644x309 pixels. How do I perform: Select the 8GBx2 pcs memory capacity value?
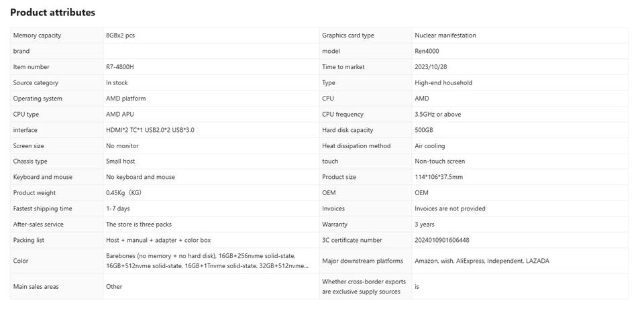point(120,36)
